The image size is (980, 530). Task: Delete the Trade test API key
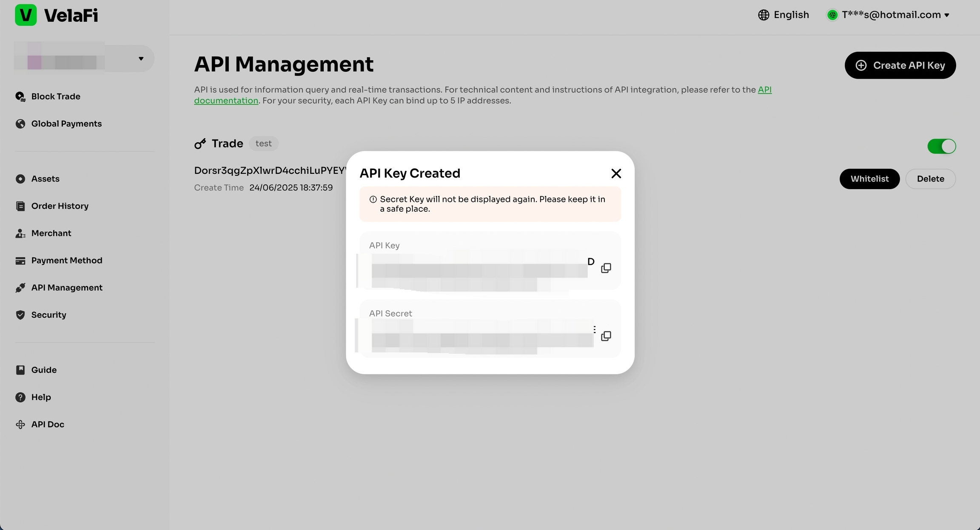pos(930,179)
